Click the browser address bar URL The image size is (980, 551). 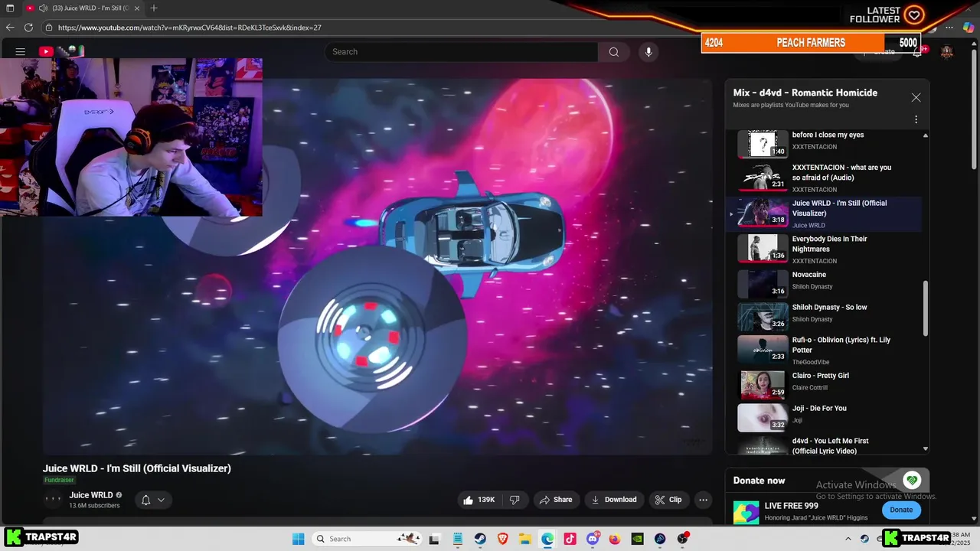pos(189,28)
